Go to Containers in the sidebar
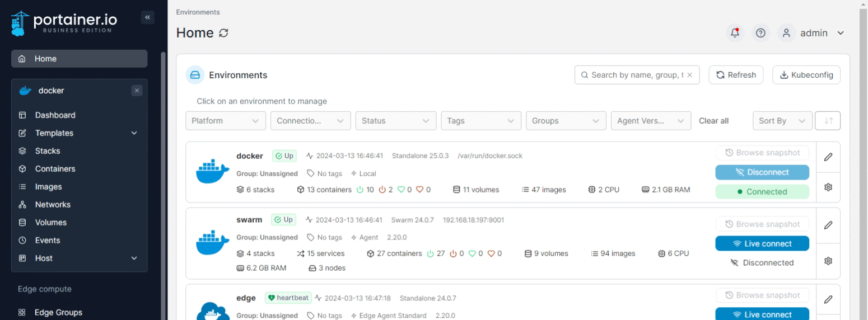This screenshot has width=868, height=320. click(55, 169)
